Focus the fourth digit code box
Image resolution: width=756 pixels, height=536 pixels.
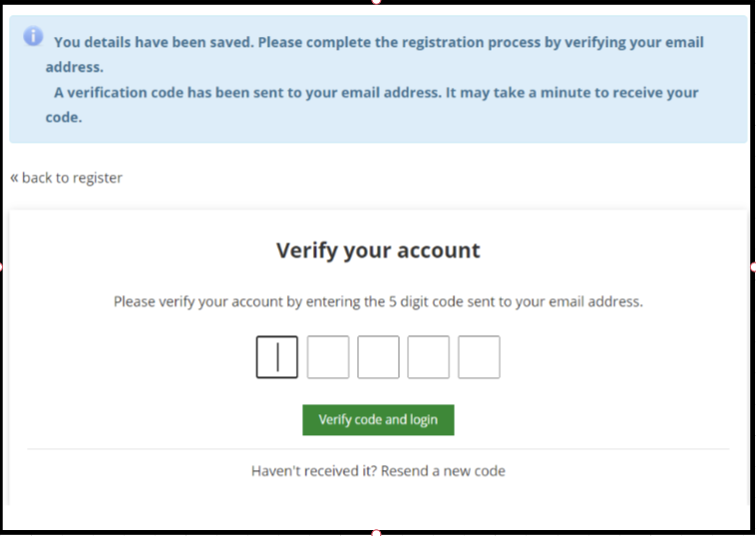(429, 357)
